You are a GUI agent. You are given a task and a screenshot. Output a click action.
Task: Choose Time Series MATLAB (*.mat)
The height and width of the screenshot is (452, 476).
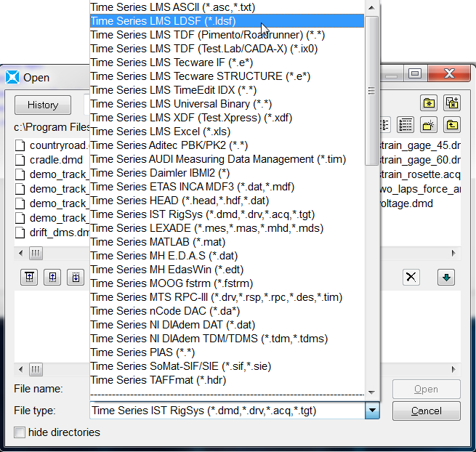[x=227, y=242]
